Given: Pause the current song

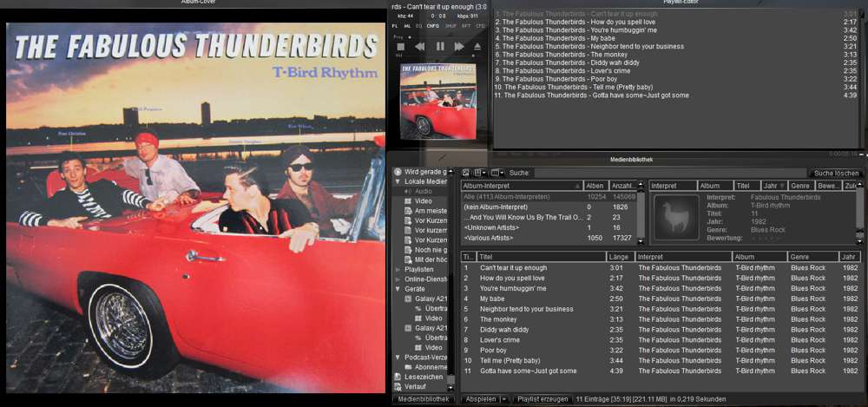Looking at the screenshot, I should click(440, 47).
